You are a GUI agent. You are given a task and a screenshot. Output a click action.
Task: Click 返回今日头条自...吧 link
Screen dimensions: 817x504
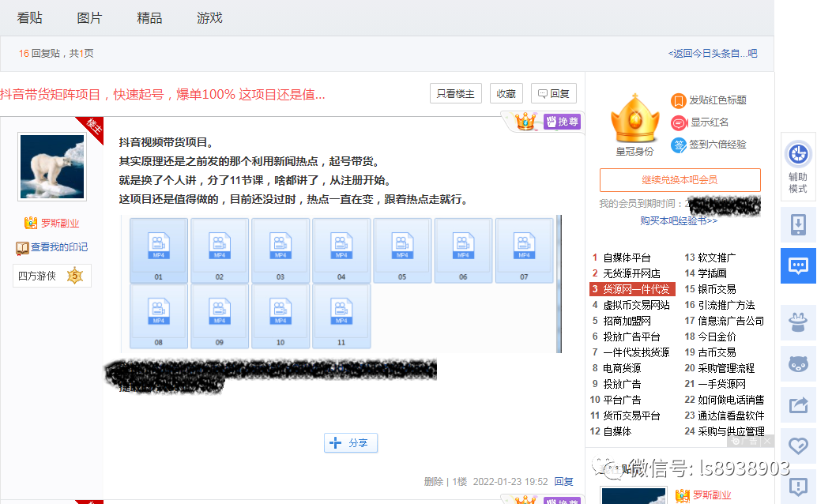[x=712, y=54]
